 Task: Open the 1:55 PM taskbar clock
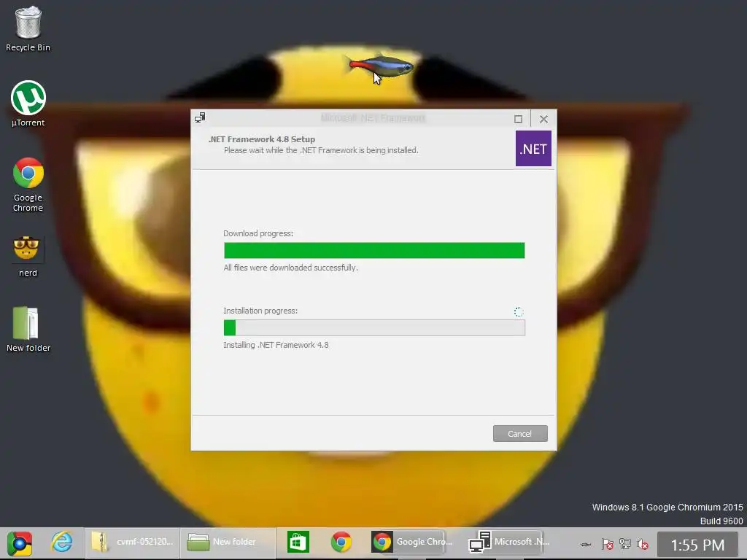697,545
